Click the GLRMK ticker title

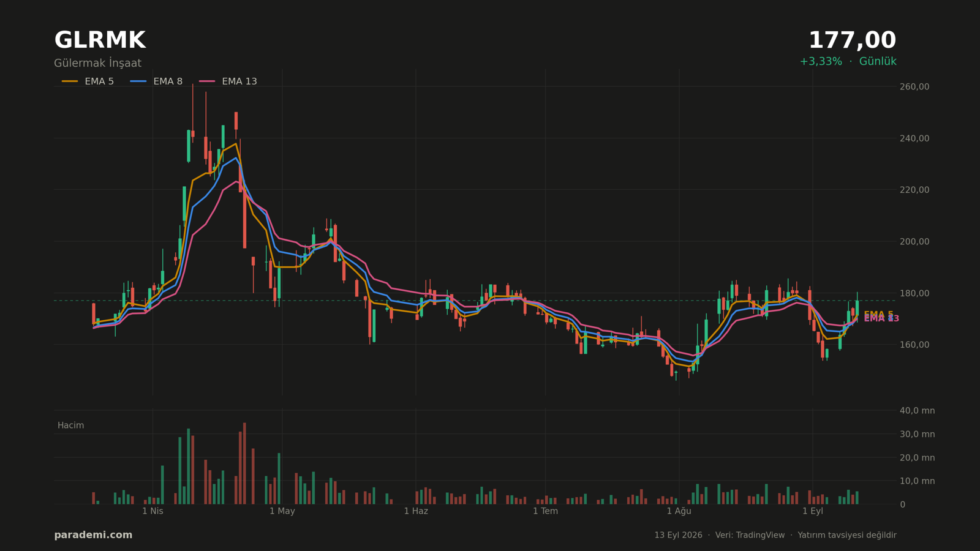point(100,40)
